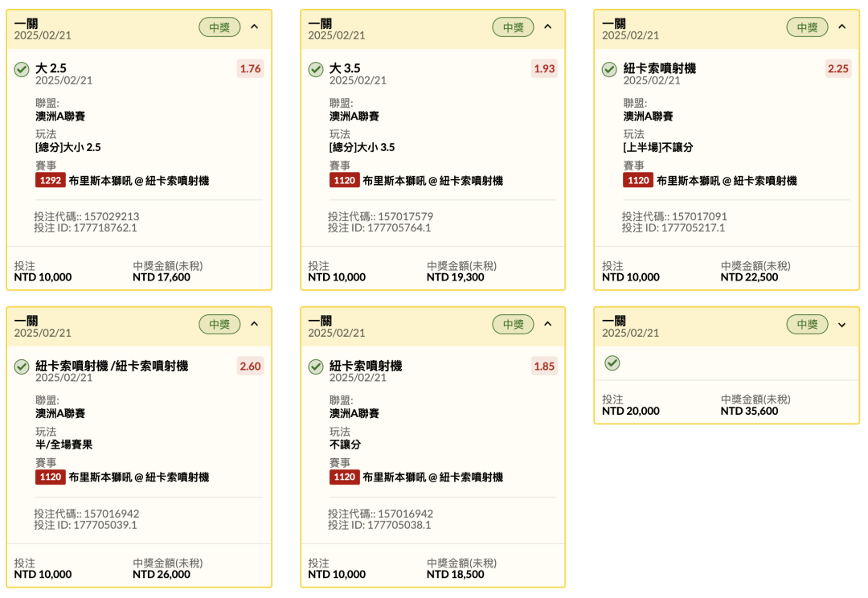Viewport: 868px width, 598px height.
Task: Click bet ID 177705764.1
Action: click(379, 227)
